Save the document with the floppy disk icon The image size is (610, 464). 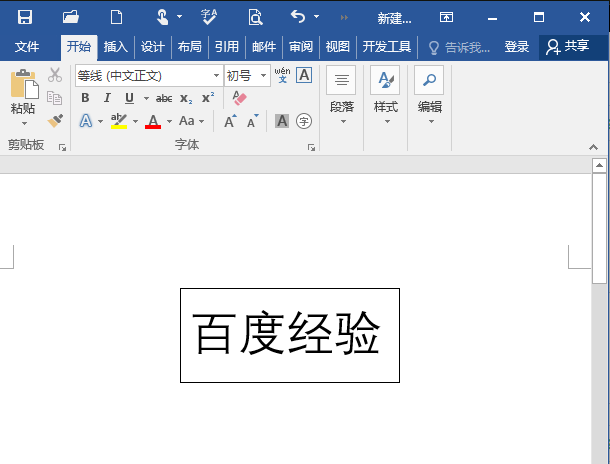25,17
